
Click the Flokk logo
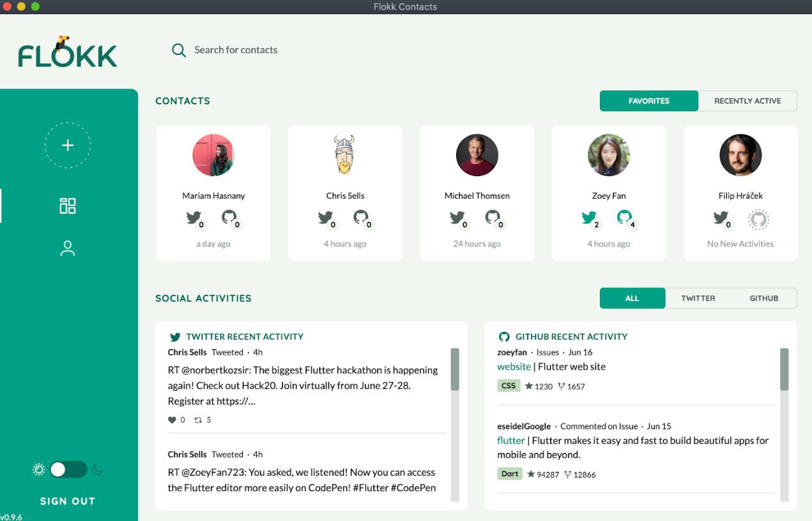(x=68, y=52)
